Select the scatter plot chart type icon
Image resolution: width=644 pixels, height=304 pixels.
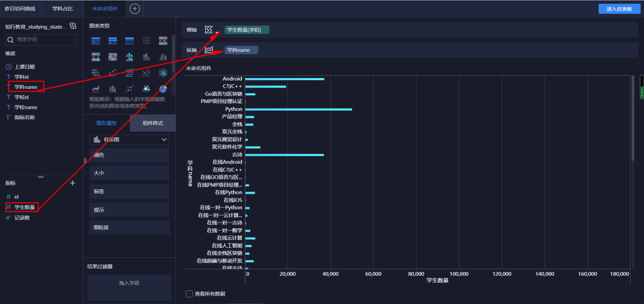pyautogui.click(x=129, y=88)
